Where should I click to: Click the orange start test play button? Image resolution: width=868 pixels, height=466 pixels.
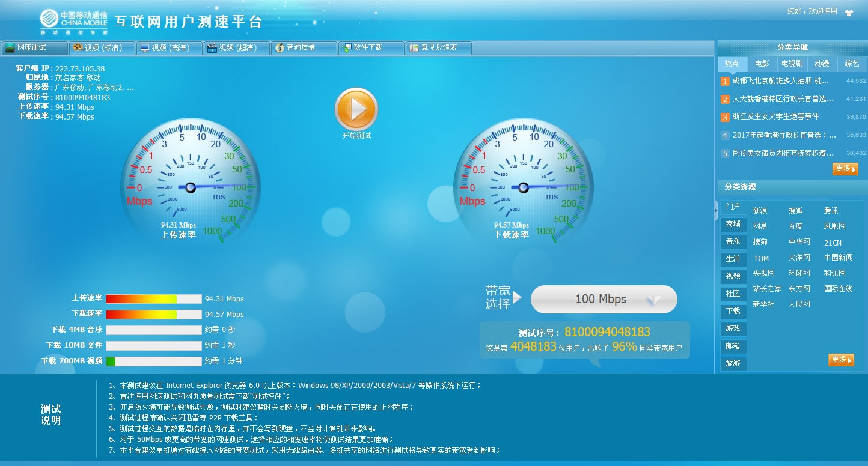356,109
